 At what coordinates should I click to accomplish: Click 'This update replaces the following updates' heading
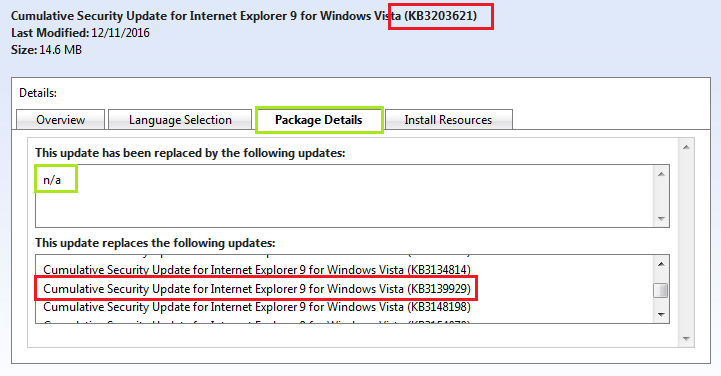tap(155, 243)
